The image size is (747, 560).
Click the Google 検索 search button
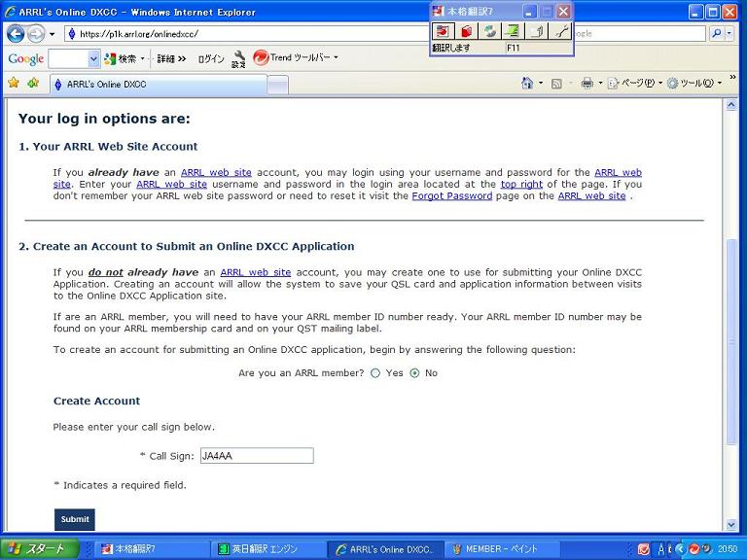122,58
